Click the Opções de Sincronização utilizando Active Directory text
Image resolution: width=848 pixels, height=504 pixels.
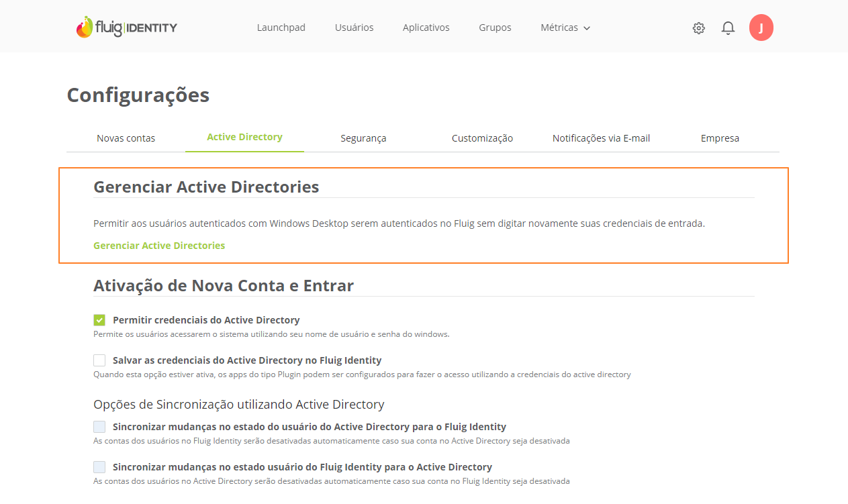click(239, 405)
